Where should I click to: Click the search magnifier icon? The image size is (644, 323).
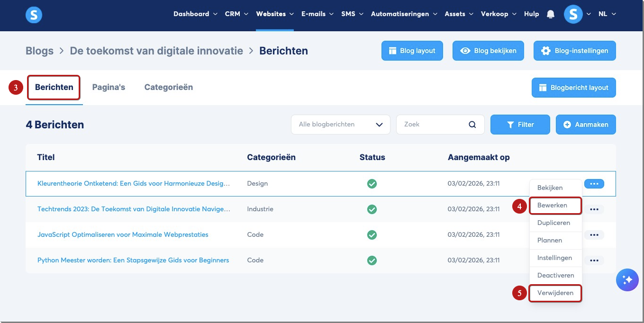pos(472,125)
